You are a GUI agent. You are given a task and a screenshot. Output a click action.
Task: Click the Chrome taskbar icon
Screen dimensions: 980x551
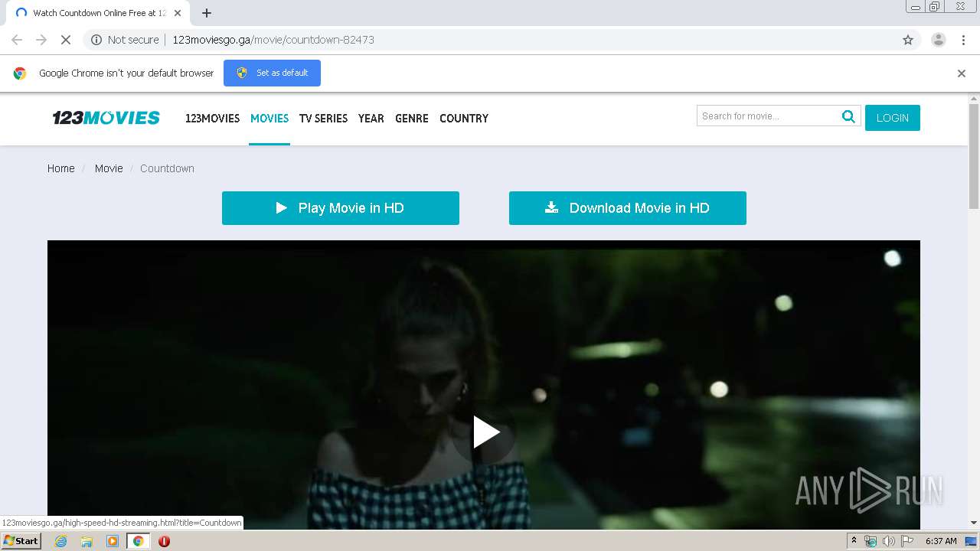(138, 541)
